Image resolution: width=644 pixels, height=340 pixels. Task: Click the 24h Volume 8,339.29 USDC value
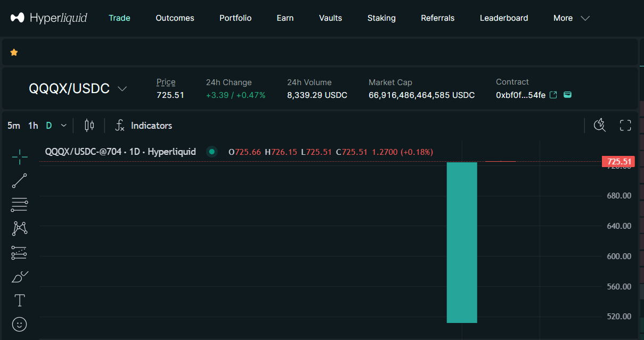click(x=317, y=95)
